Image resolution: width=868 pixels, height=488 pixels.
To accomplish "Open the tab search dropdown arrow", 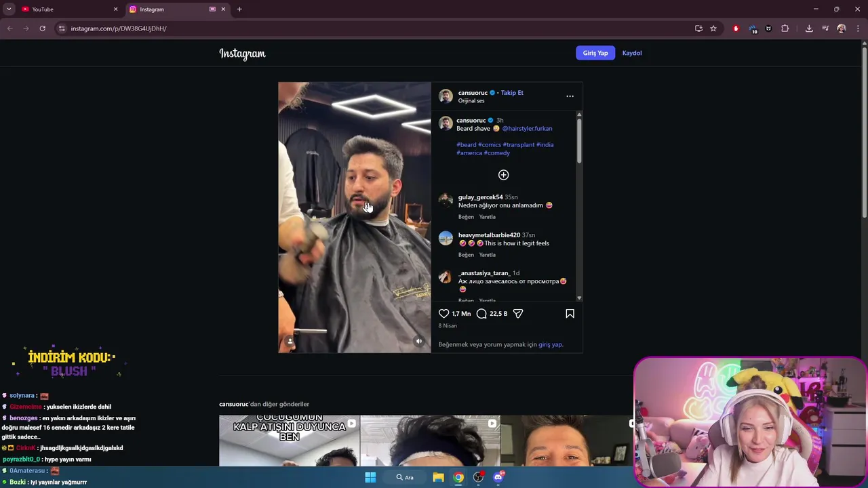I will pyautogui.click(x=9, y=9).
